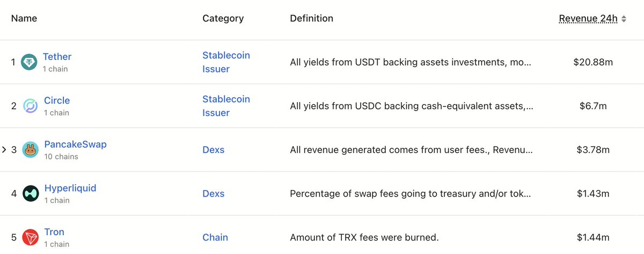The image size is (644, 254).
Task: Open the Tether protocol link
Action: [57, 56]
